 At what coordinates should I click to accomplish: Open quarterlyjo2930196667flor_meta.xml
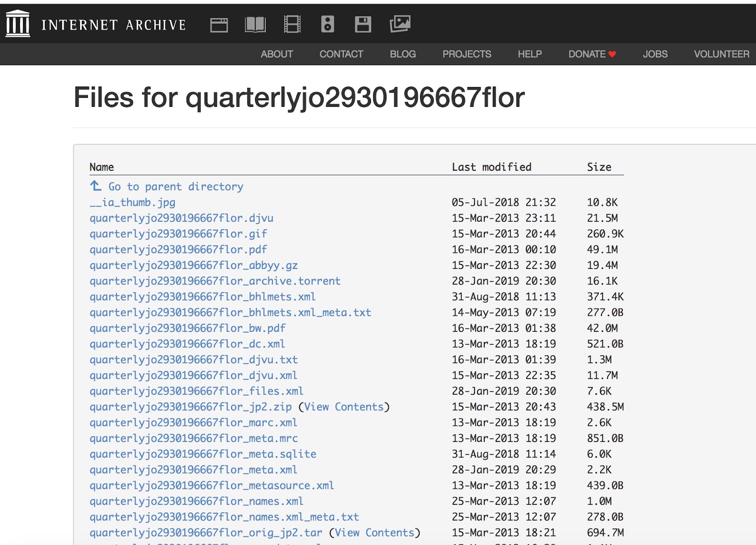tap(194, 470)
